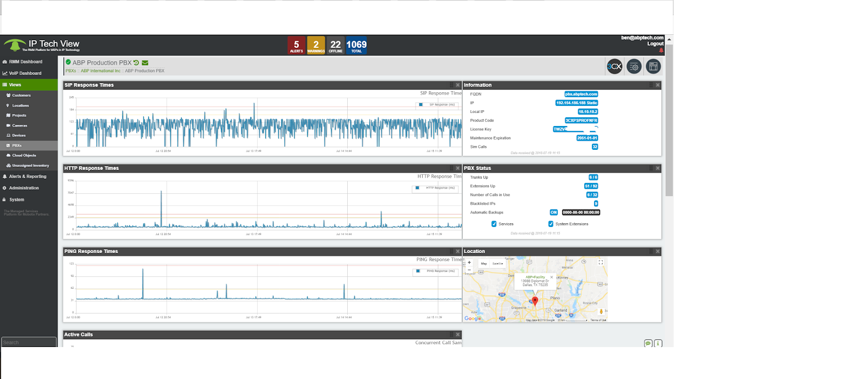Uncheck the Services checkbox

[494, 224]
